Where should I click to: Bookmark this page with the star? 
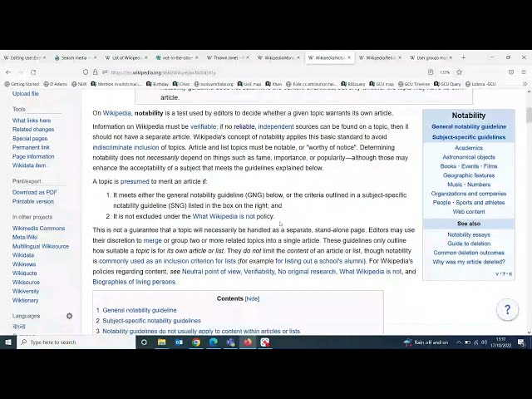[460, 72]
